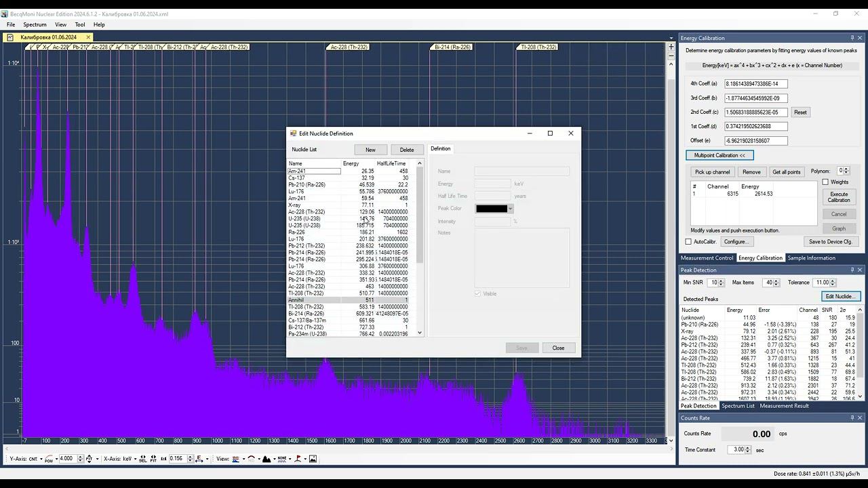
Task: Close the Калибровка 01.06.2024 document tab
Action: [88, 37]
